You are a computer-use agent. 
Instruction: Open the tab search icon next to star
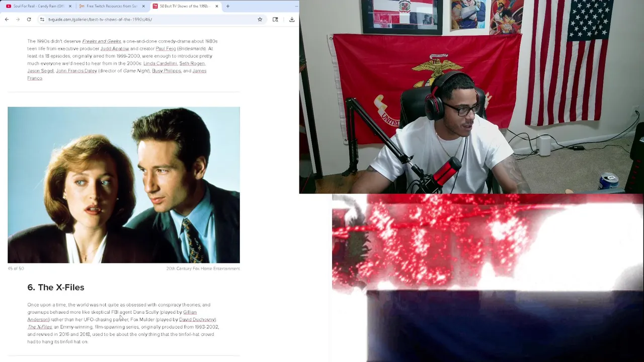pos(275,19)
